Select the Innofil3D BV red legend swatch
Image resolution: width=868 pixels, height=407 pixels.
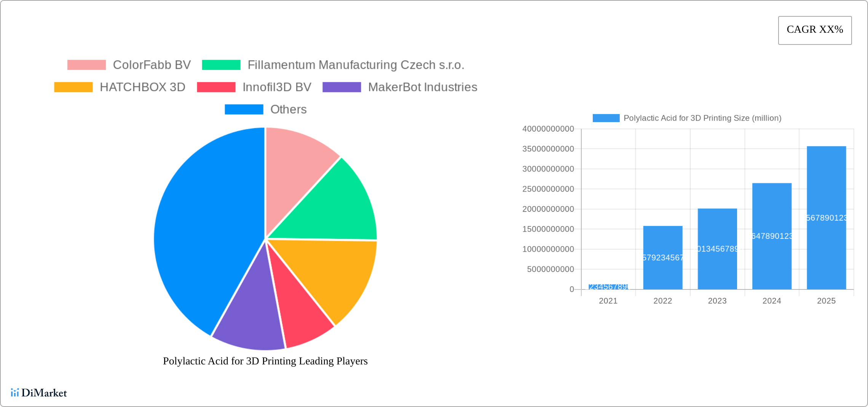tap(215, 87)
